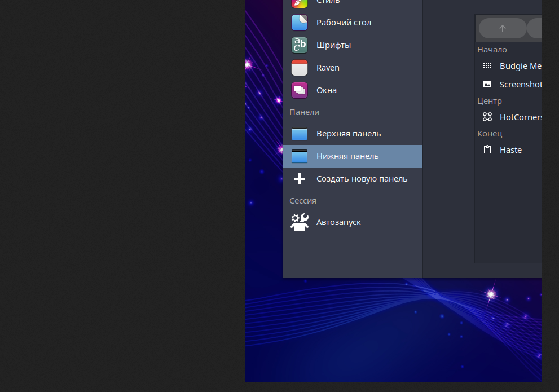Open the Автозапуск tools icon
This screenshot has width=559, height=392.
click(300, 222)
